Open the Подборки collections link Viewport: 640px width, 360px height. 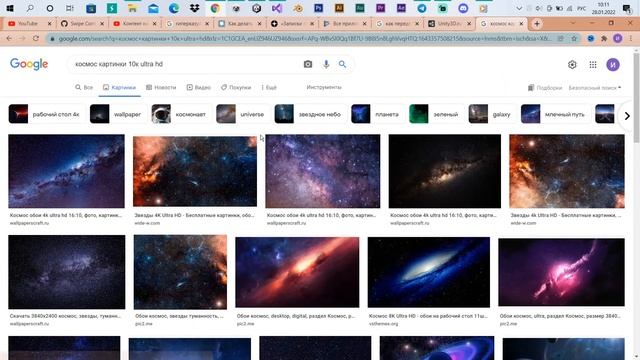[545, 88]
